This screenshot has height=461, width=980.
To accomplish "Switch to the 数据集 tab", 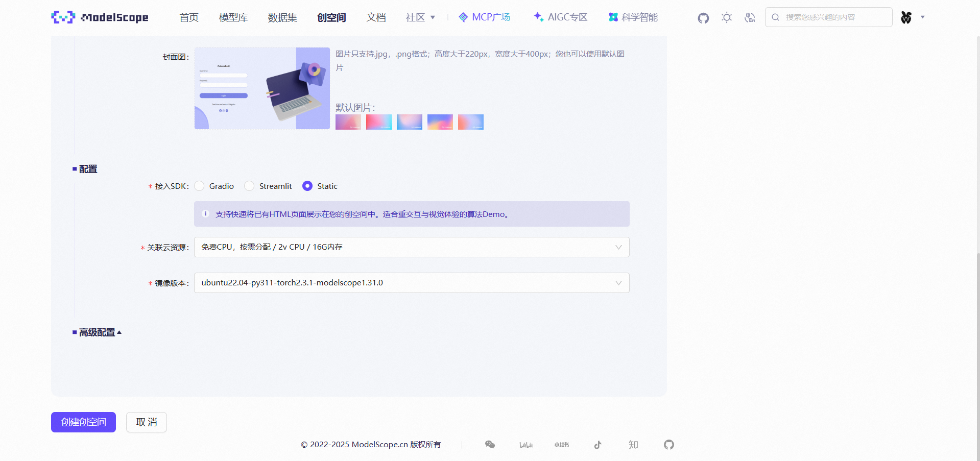I will [x=282, y=17].
